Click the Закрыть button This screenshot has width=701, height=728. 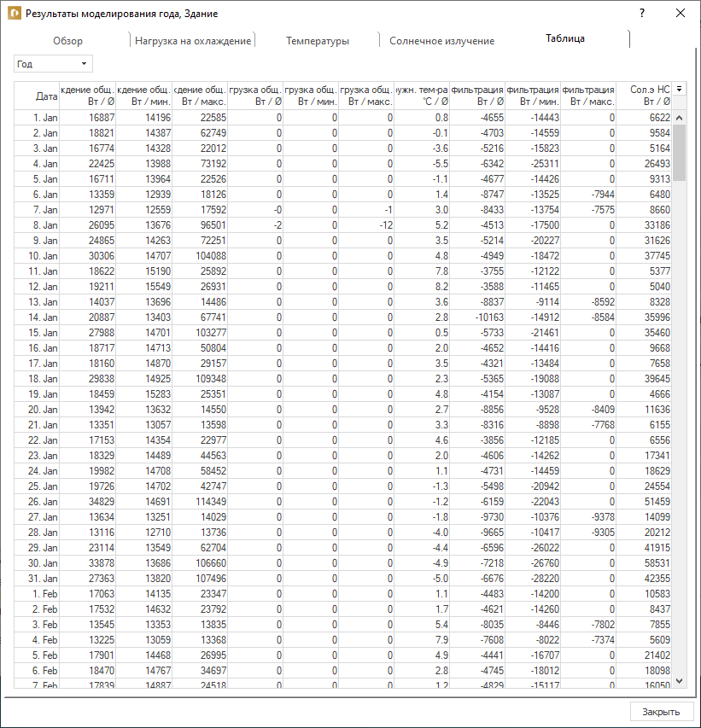point(661,712)
